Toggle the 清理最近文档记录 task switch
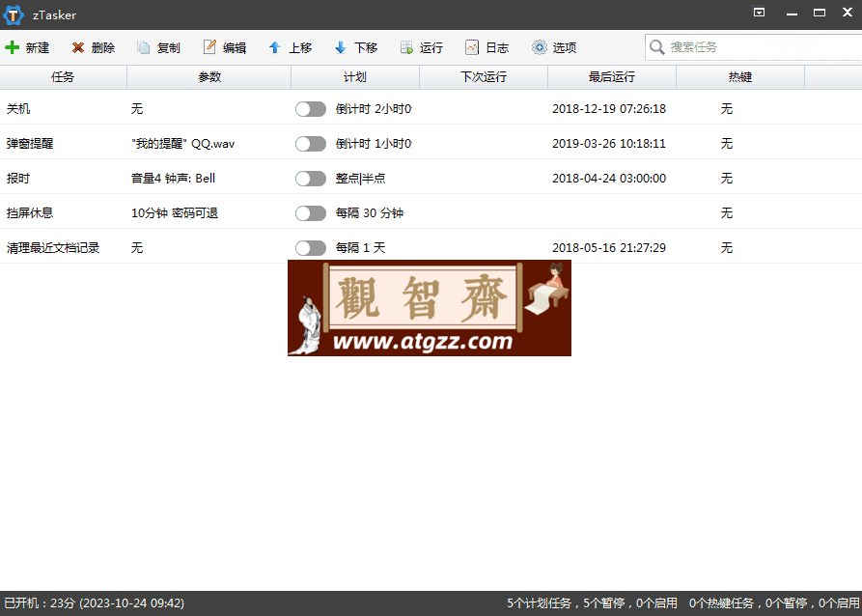Image resolution: width=862 pixels, height=616 pixels. [x=311, y=248]
